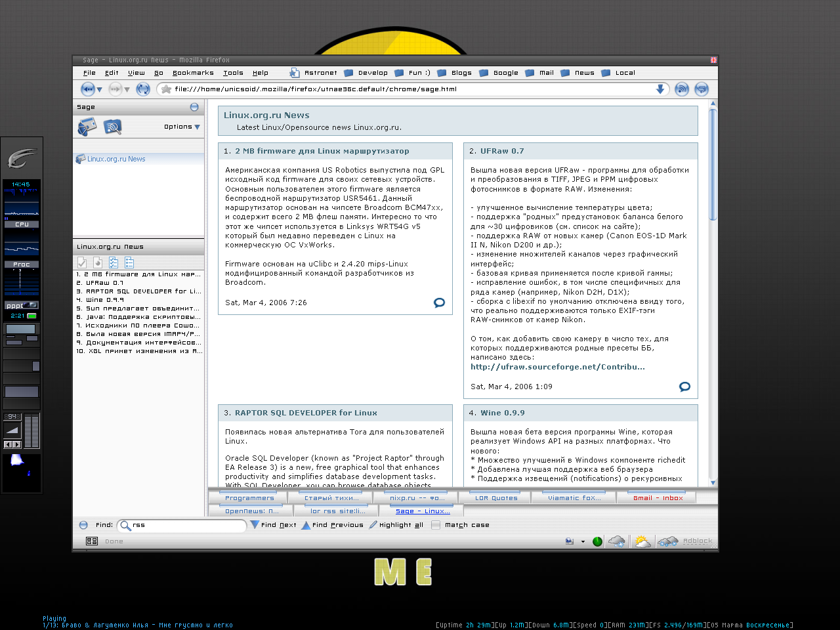
Task: Open the Astronet bookmark
Action: coord(314,73)
